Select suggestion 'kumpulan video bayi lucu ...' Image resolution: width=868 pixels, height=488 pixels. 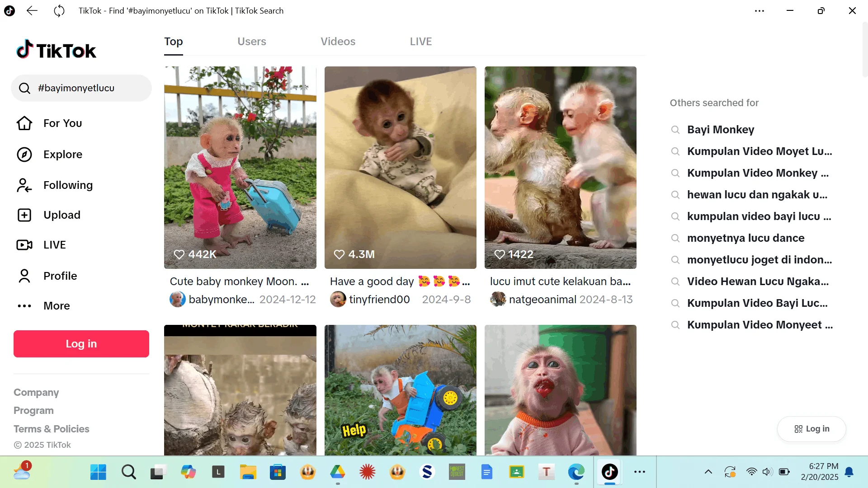[x=759, y=216]
